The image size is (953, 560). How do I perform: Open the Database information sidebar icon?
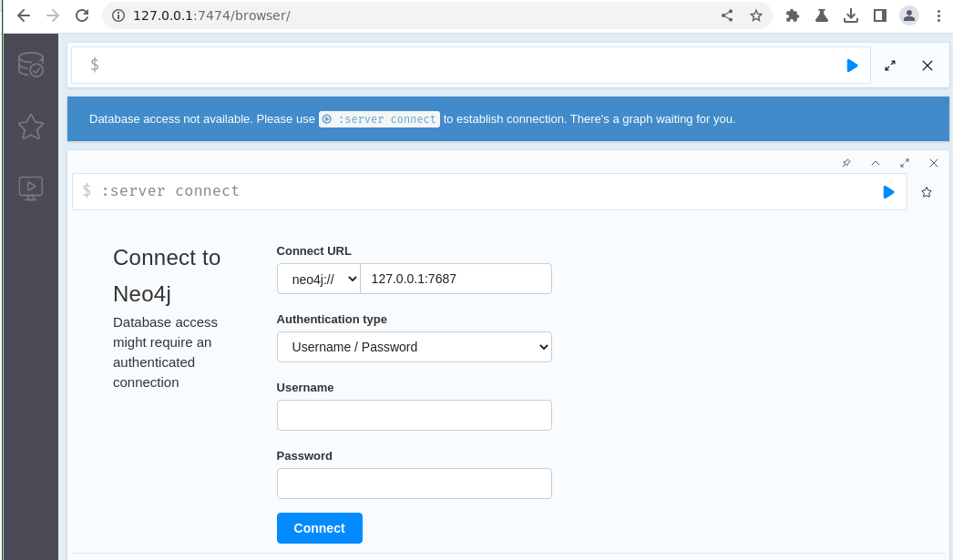click(31, 65)
